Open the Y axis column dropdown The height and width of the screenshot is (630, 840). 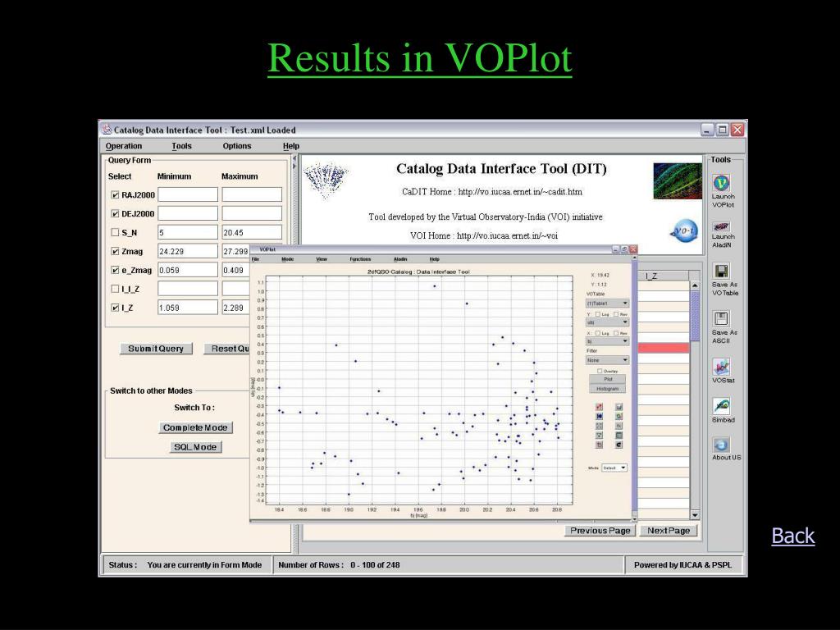point(607,322)
